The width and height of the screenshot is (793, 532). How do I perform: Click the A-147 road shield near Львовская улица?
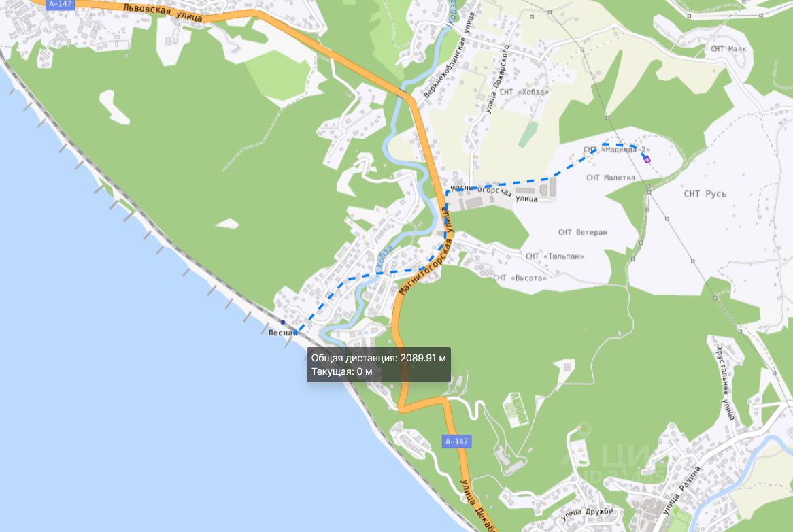click(x=60, y=4)
